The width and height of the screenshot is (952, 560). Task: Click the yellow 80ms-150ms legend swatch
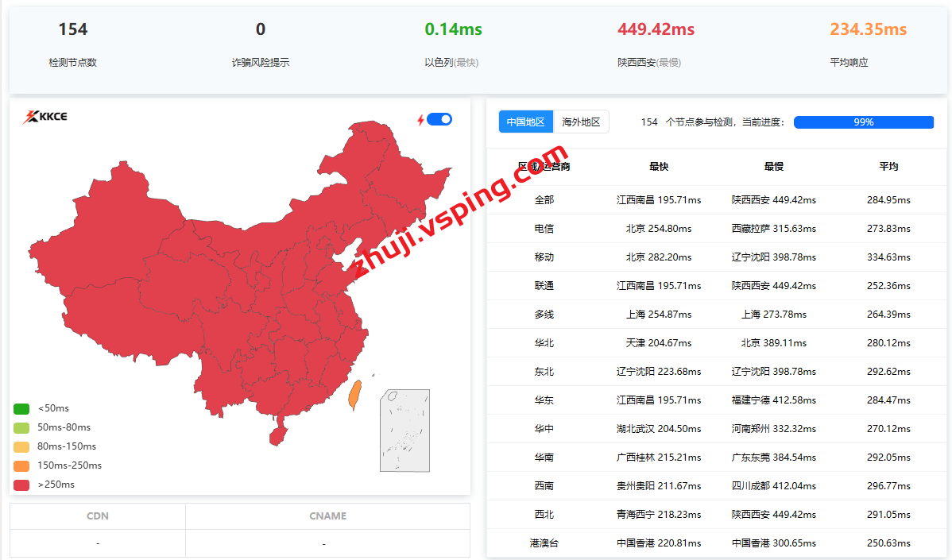coord(21,447)
